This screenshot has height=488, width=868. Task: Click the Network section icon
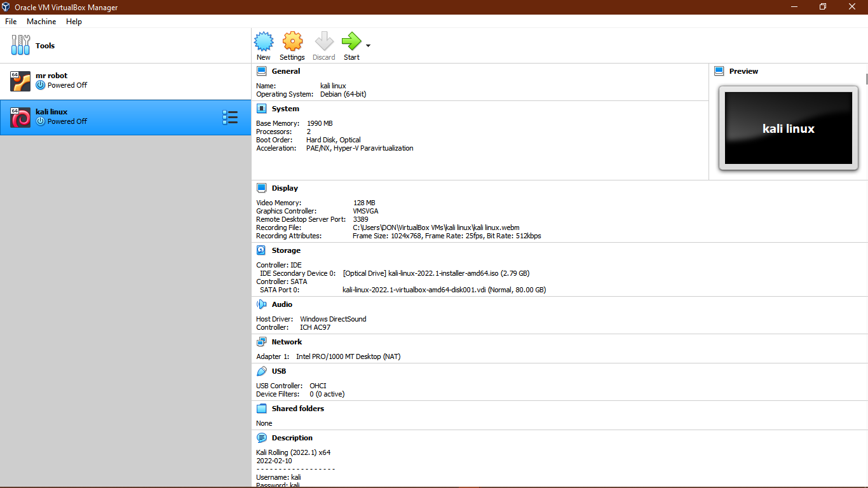[x=261, y=341]
